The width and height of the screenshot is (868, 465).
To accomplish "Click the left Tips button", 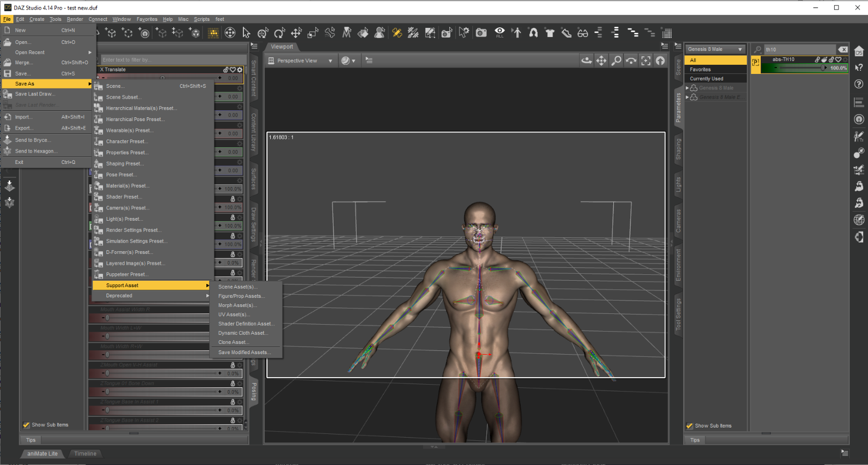I will (31, 440).
